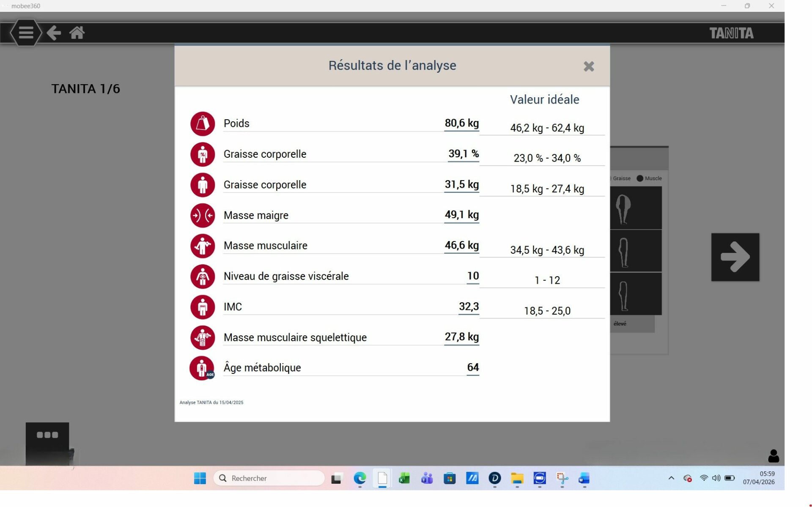Go to next page with right arrow
The width and height of the screenshot is (812, 507).
(x=735, y=257)
